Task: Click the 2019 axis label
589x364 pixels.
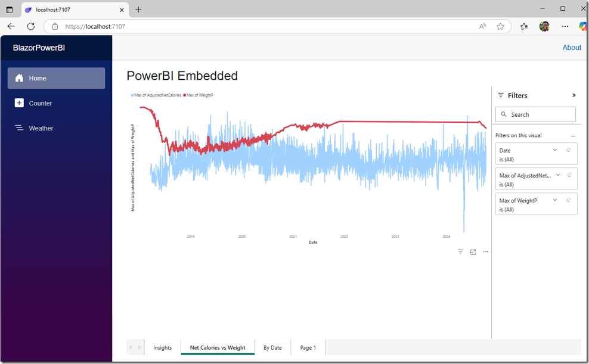Action: pos(191,237)
